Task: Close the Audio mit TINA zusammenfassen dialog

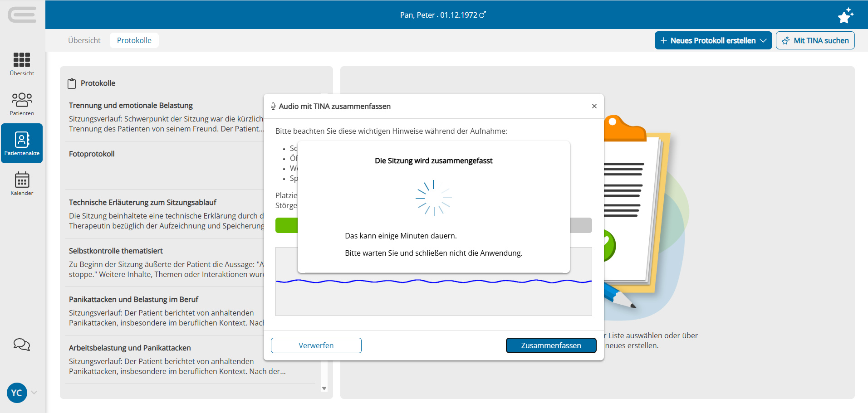Action: (x=594, y=106)
